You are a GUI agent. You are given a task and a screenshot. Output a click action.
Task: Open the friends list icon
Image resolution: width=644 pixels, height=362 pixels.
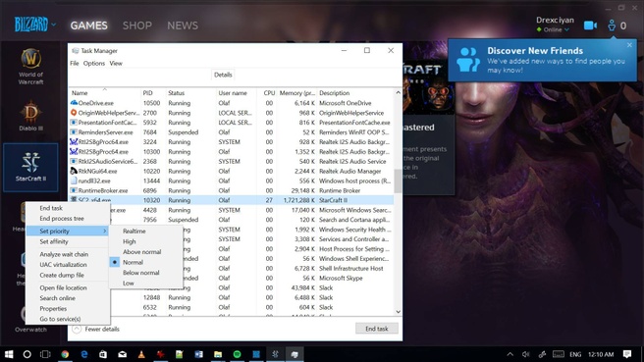pyautogui.click(x=612, y=26)
